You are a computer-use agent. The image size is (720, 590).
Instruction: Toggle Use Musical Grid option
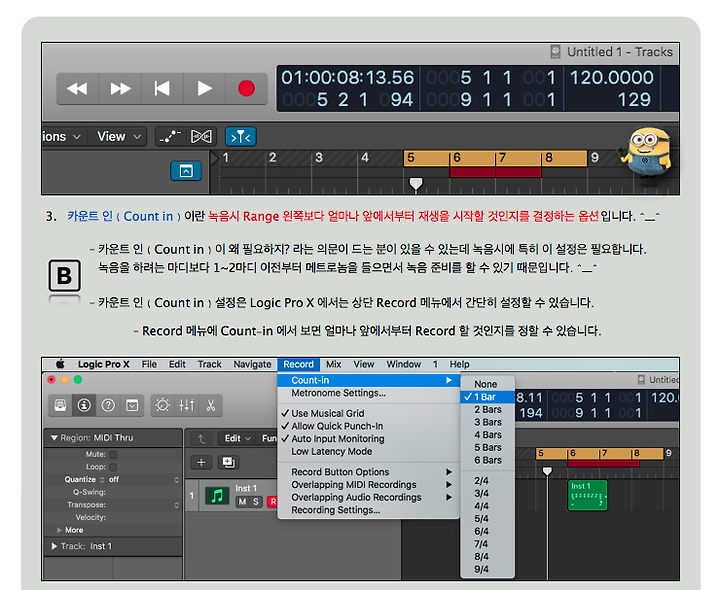(x=369, y=413)
